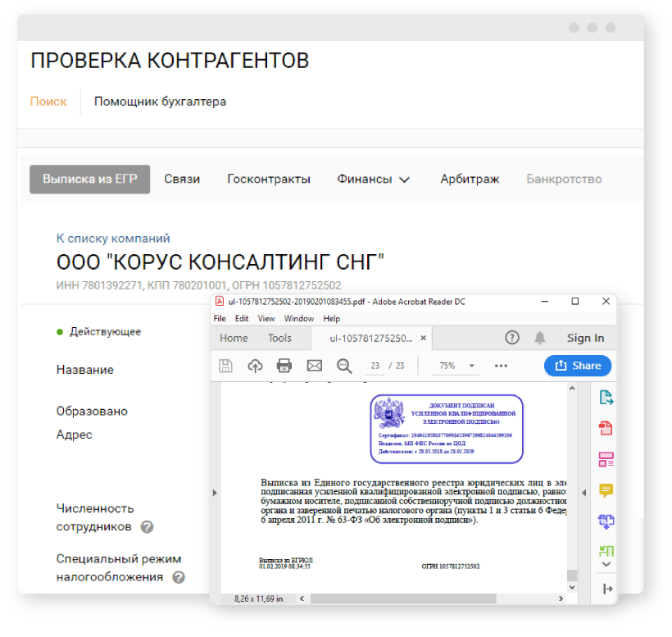The height and width of the screenshot is (637, 672).
Task: Click the PDF file icon in Acrobat title bar
Action: click(x=220, y=302)
